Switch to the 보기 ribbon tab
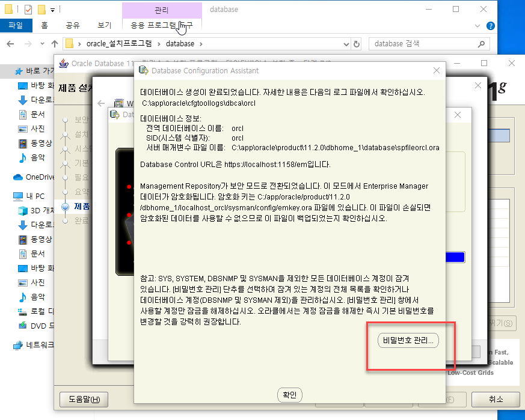This screenshot has width=525, height=420. coord(104,25)
